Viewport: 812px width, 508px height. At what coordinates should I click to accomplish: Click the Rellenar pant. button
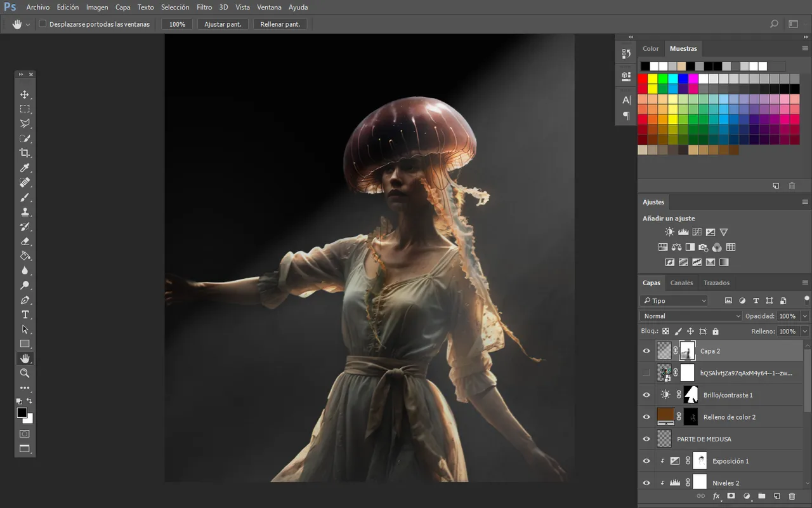pyautogui.click(x=280, y=24)
